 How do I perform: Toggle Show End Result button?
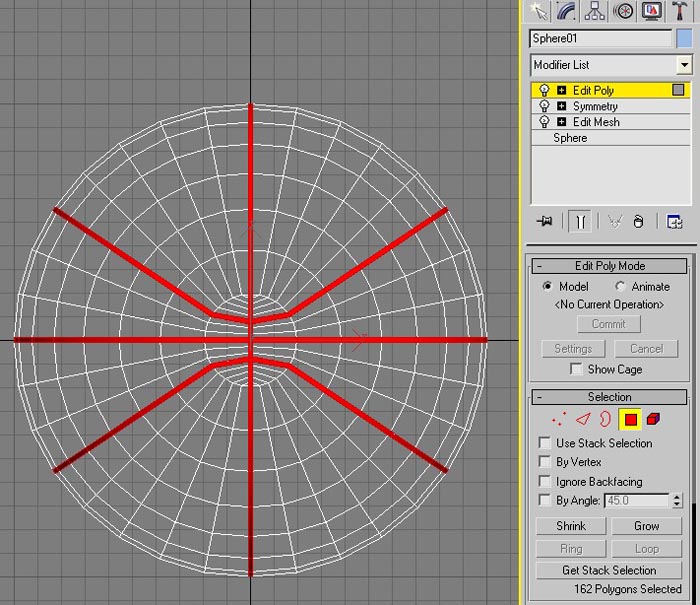tap(580, 221)
